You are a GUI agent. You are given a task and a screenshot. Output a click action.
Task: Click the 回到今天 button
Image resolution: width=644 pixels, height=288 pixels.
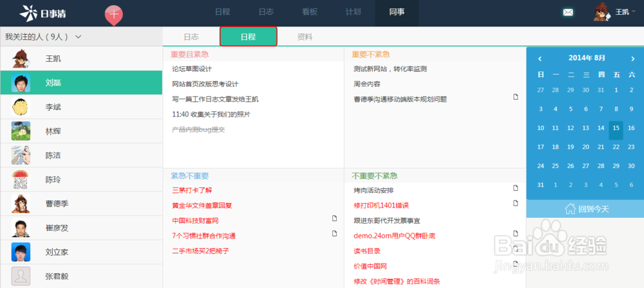point(585,209)
